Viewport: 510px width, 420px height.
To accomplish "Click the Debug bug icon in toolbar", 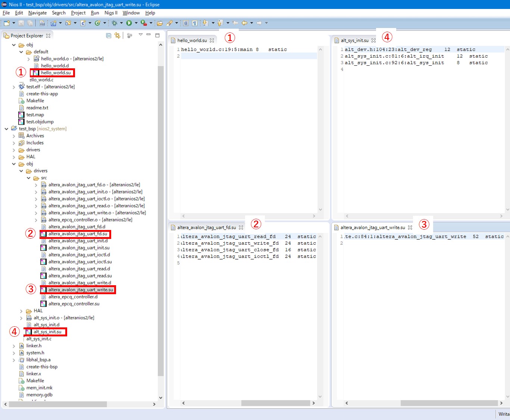I will coord(115,23).
